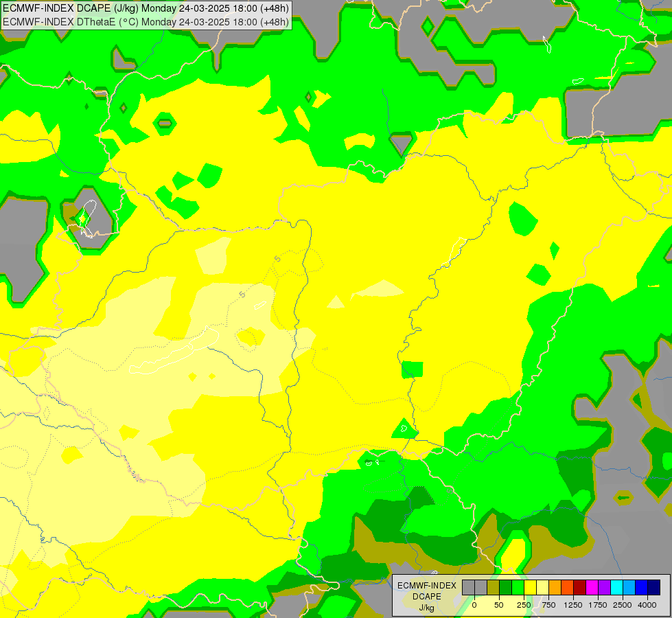Click the magenta legend swatch
This screenshot has height=618, width=672.
[x=592, y=587]
